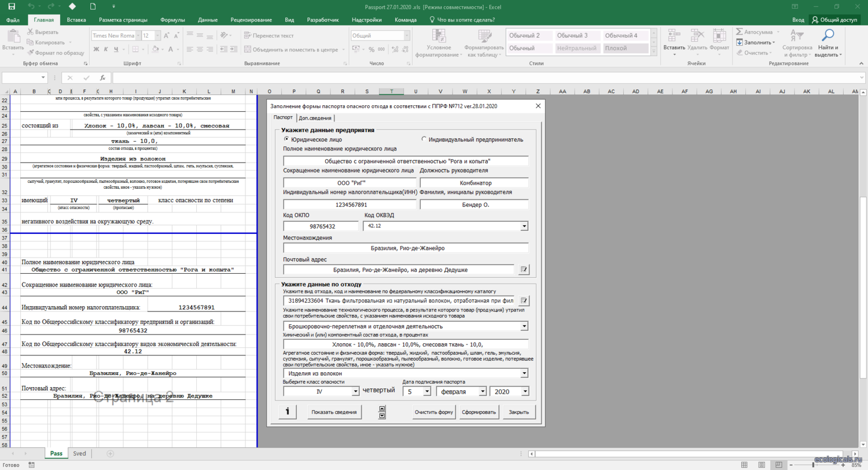Open the 2020 year dropdown
Image resolution: width=868 pixels, height=470 pixels.
coord(524,391)
